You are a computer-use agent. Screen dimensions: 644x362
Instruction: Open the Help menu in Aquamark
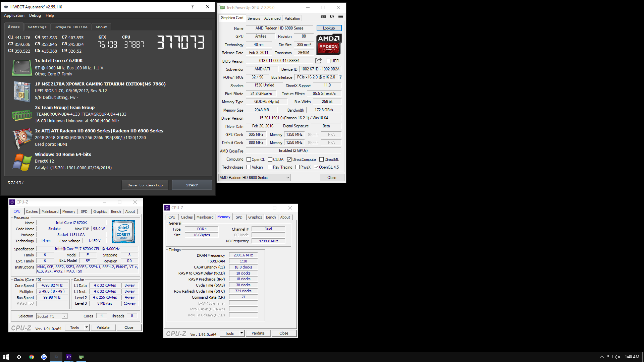pyautogui.click(x=50, y=15)
